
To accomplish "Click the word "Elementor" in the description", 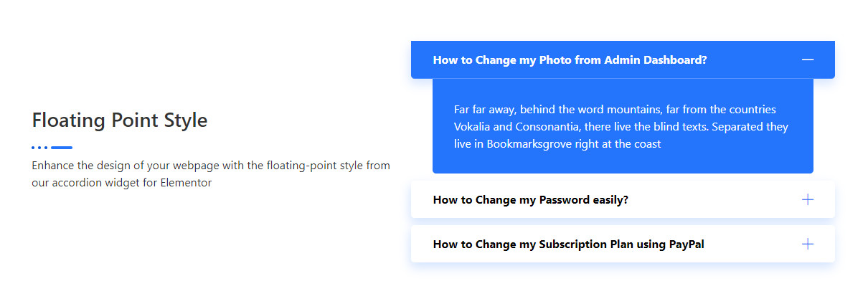I will (186, 183).
